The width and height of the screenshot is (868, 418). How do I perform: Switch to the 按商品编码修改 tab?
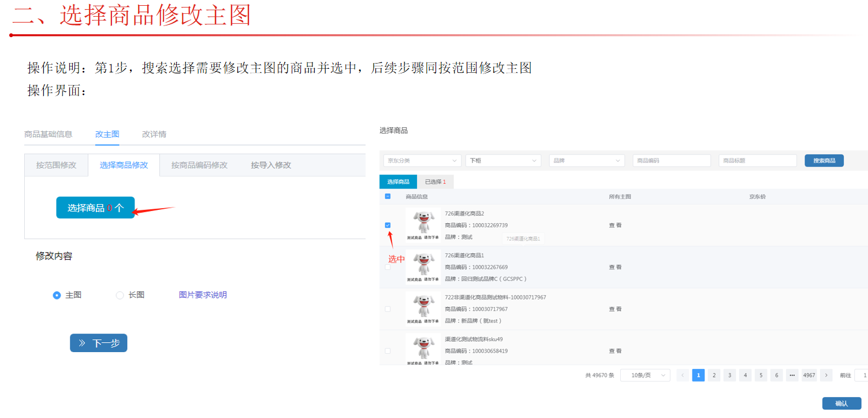click(199, 165)
